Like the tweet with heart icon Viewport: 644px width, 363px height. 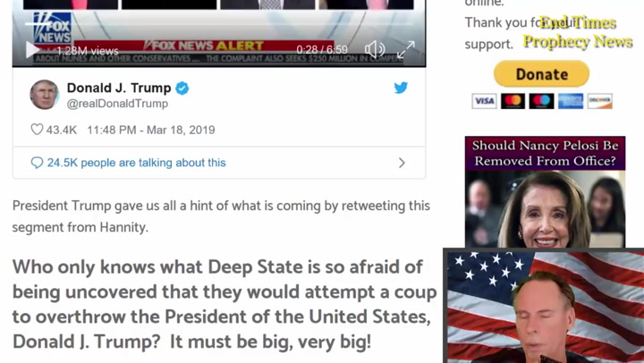point(37,130)
